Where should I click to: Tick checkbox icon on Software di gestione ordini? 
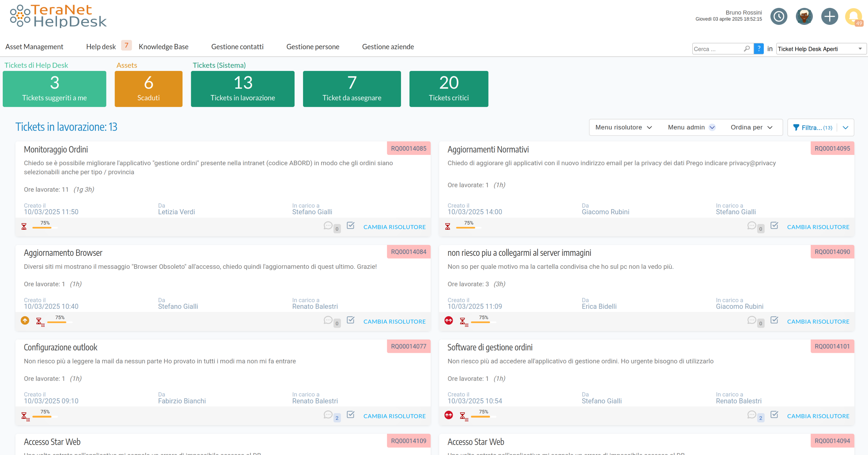(774, 414)
